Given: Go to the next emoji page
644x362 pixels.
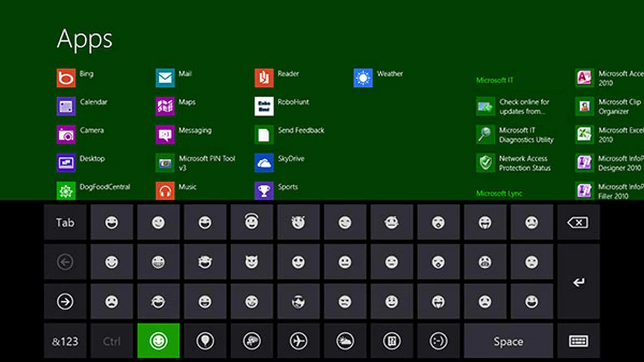Looking at the screenshot, I should [x=65, y=301].
